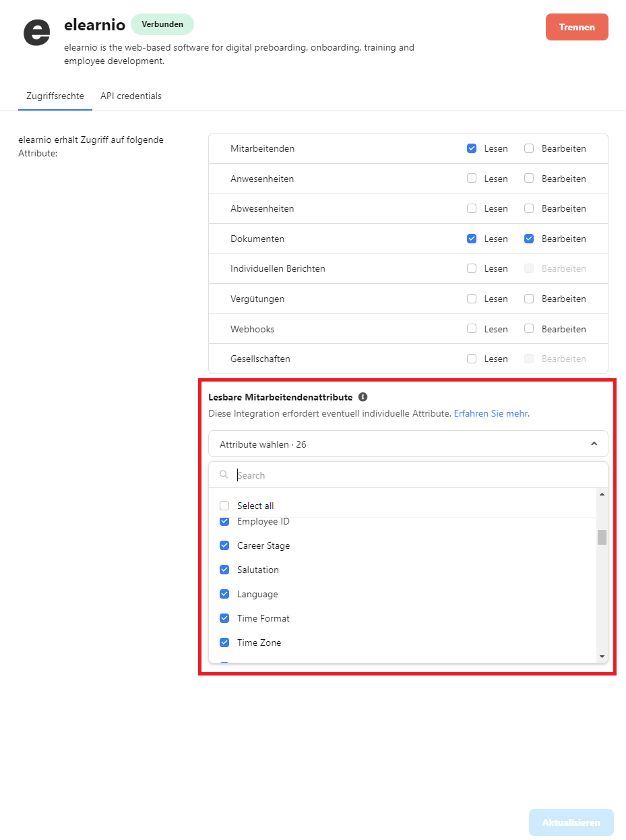Click the Trennen button

pos(577,27)
